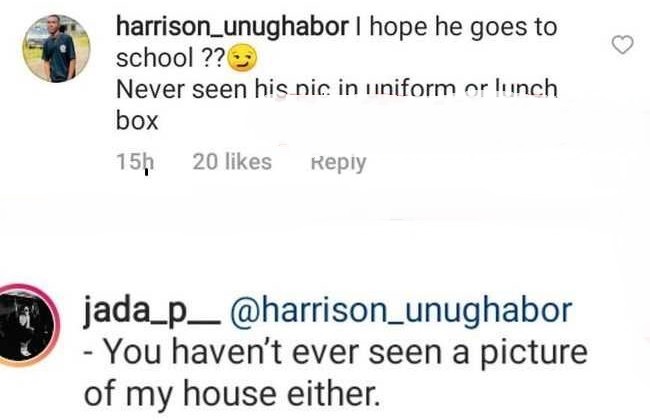Screen dimensions: 650x420
Task: Reply to harrison_unughabor's comment
Action: pos(339,163)
